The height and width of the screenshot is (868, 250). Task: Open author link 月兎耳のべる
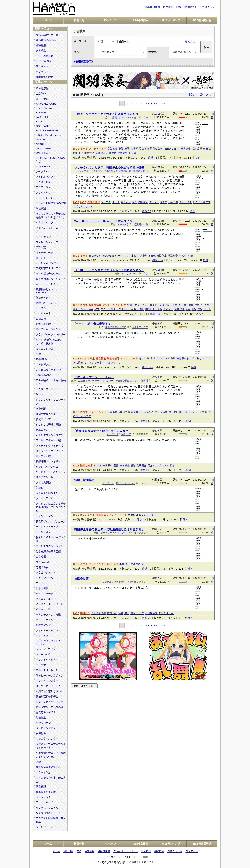click(x=141, y=225)
